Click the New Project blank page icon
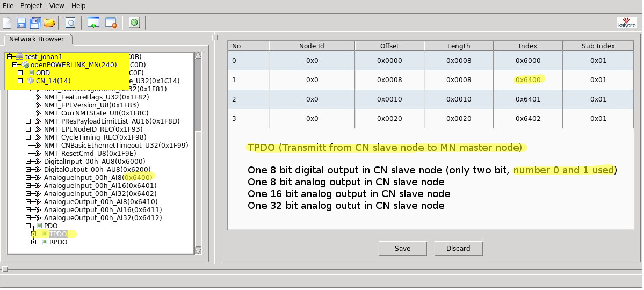Screen dimensions: 644x290 (x=6, y=23)
